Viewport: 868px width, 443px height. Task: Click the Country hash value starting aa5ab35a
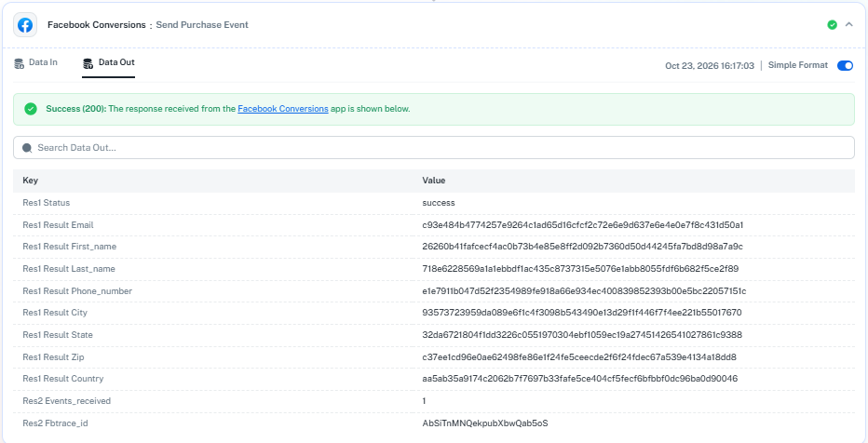579,379
